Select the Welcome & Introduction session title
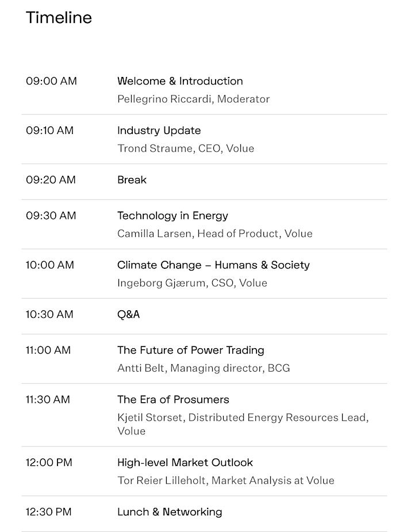This screenshot has height=532, width=414. click(180, 81)
